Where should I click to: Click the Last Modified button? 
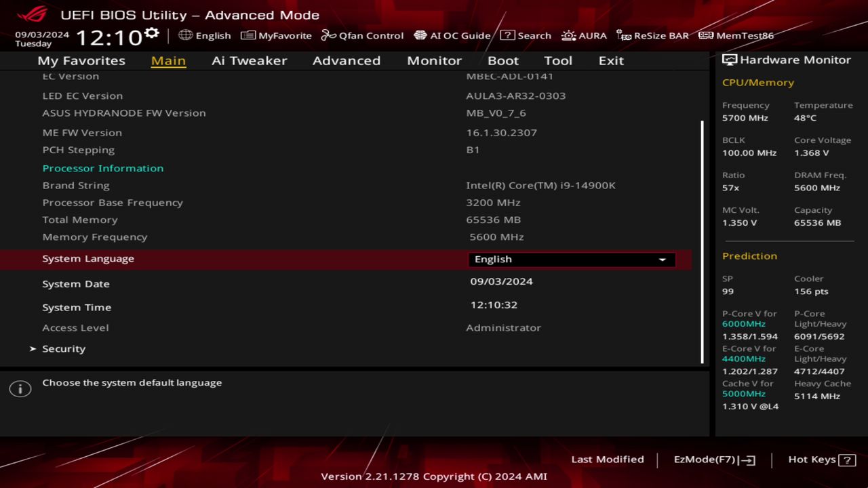608,460
